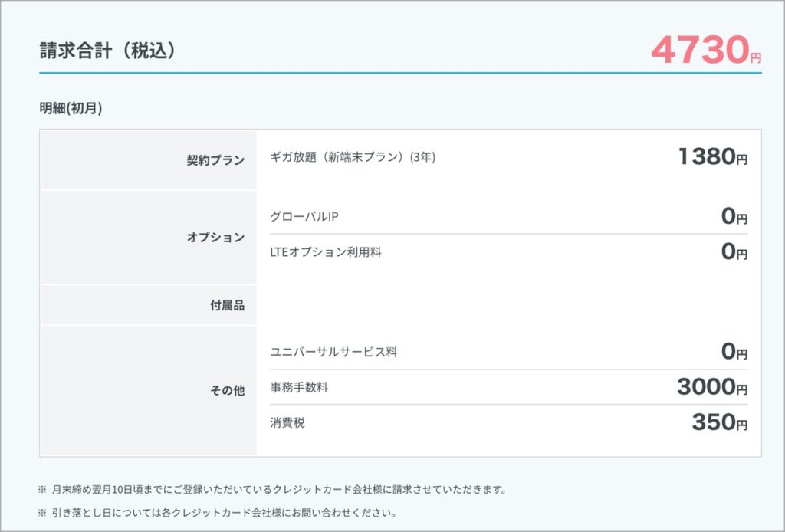This screenshot has width=785, height=532.
Task: Click the 3000円 fee amount
Action: tap(712, 387)
